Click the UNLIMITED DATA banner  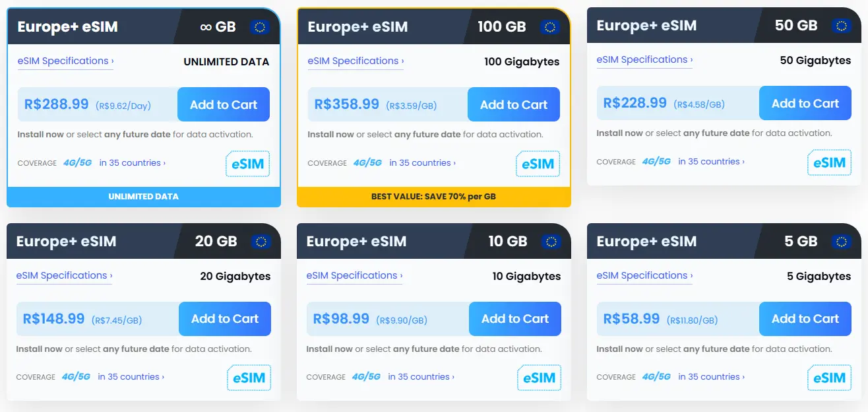pyautogui.click(x=143, y=196)
